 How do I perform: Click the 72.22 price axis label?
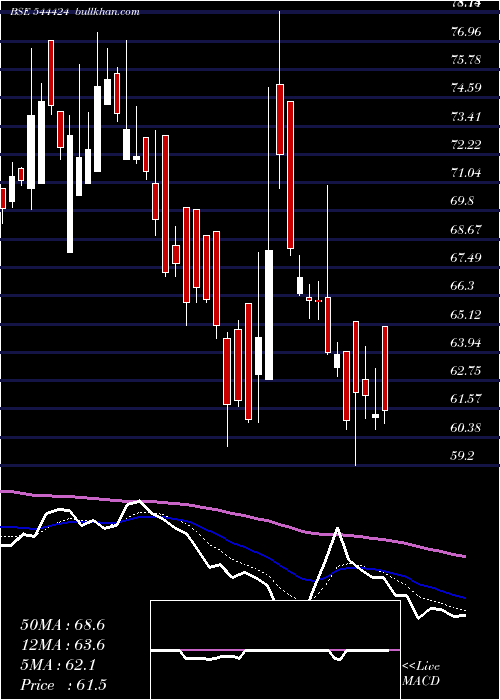467,145
